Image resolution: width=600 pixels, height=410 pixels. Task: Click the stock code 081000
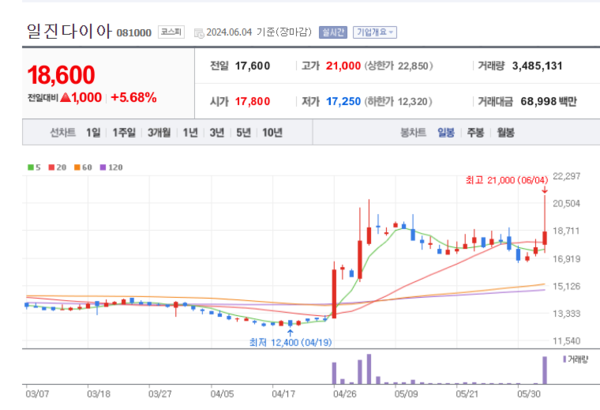[x=134, y=33]
